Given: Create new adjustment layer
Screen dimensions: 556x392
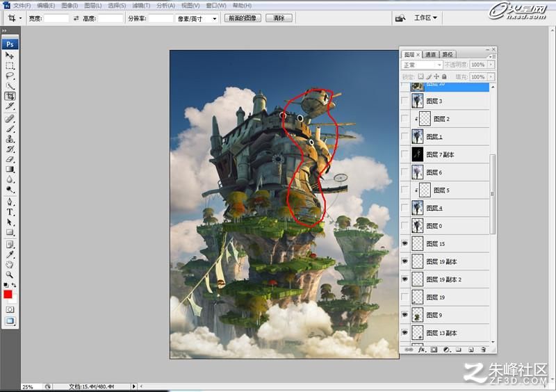Looking at the screenshot, I should click(446, 350).
